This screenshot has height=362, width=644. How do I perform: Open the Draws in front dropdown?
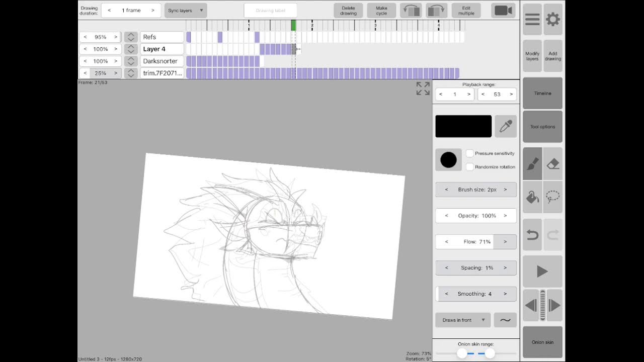point(463,320)
